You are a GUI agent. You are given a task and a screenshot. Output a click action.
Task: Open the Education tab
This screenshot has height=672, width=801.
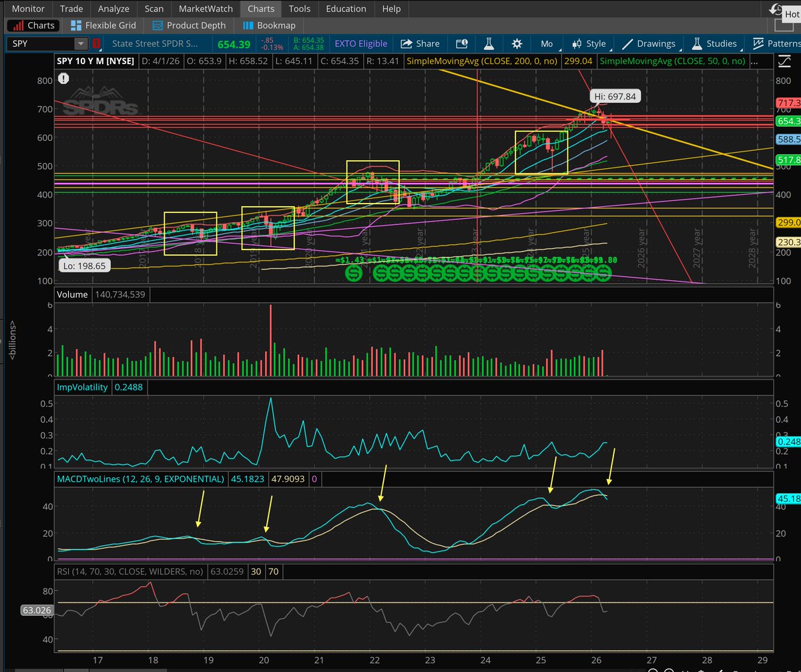[x=346, y=9]
